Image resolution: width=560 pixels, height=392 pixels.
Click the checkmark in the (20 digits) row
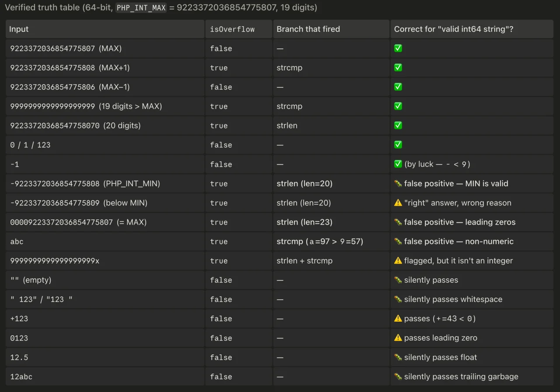pos(398,125)
